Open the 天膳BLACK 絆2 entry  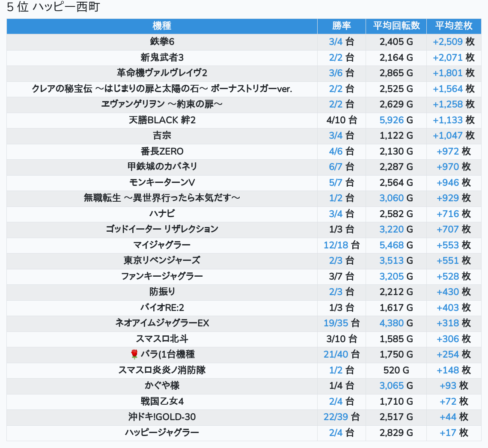point(162,120)
